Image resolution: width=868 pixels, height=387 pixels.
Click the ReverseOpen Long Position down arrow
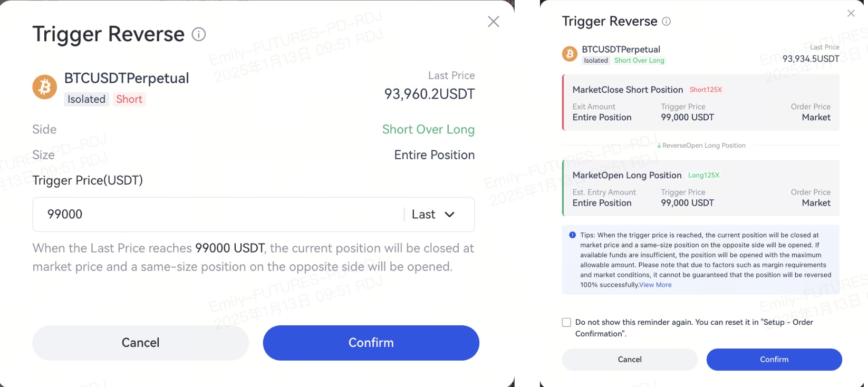click(659, 146)
